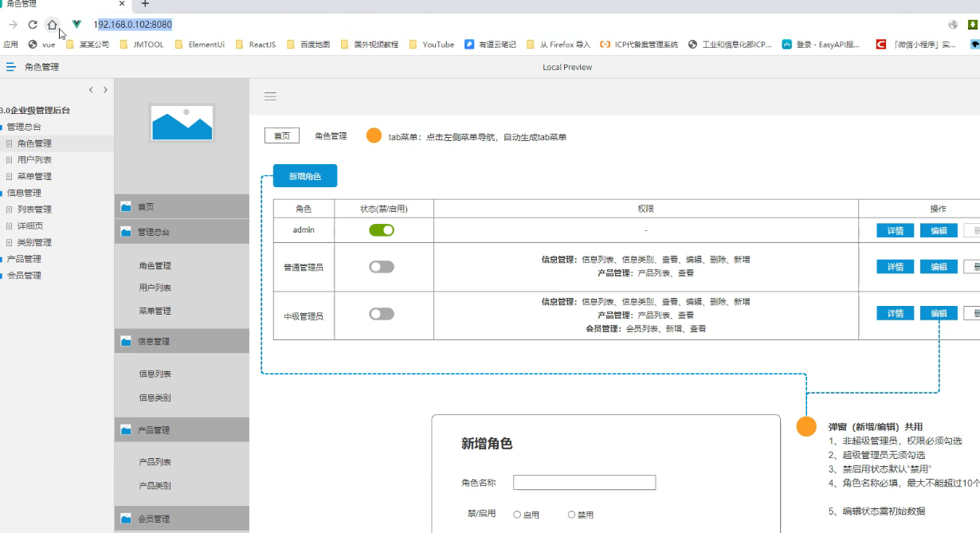Click 编辑 button in 中级管理员 row

tap(939, 313)
